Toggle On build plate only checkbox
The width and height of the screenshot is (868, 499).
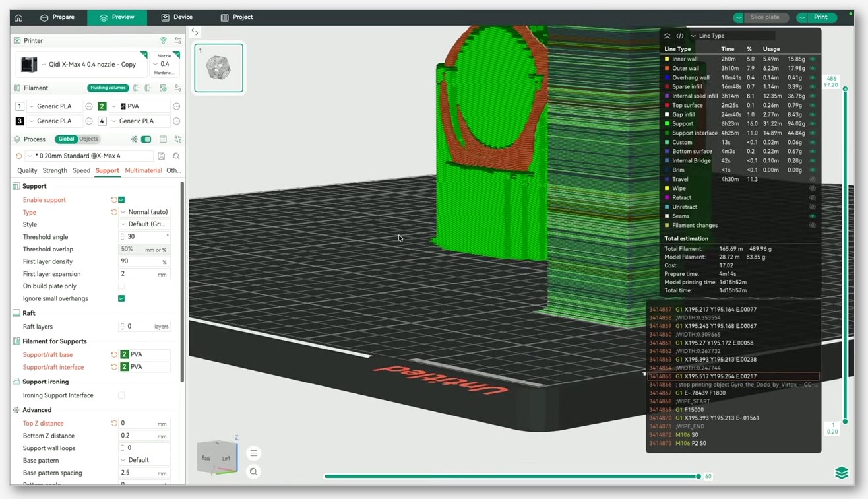point(121,286)
